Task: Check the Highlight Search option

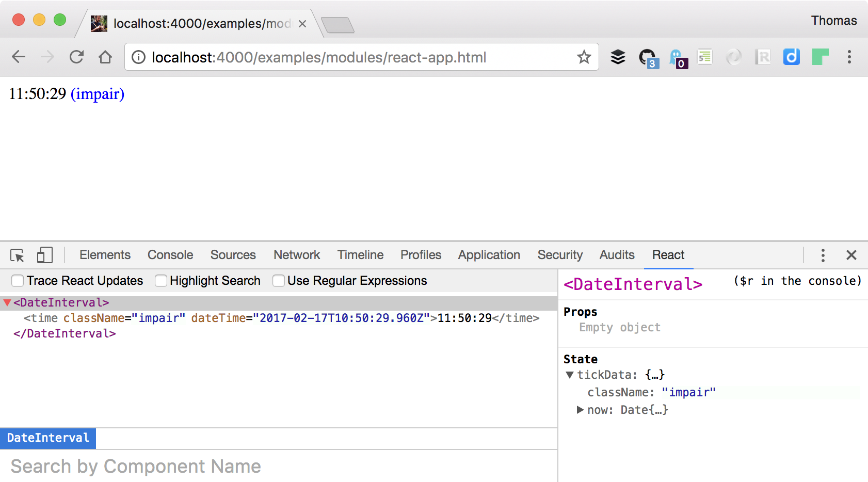Action: tap(160, 281)
